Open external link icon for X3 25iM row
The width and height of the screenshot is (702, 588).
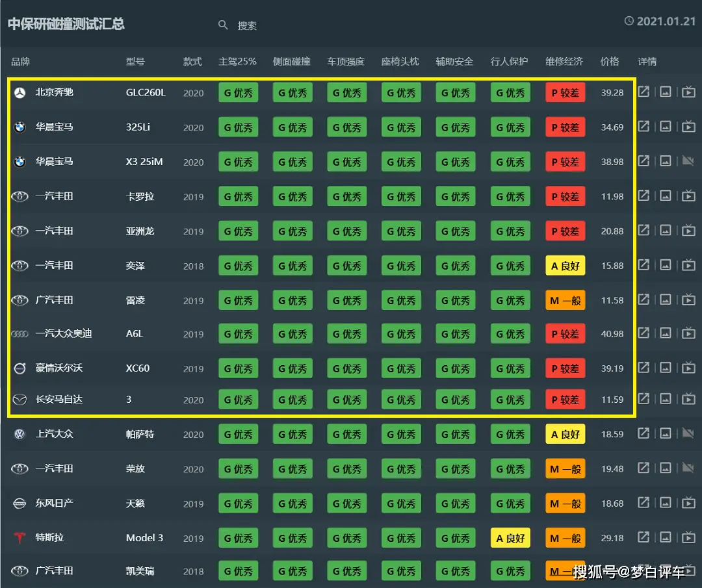click(x=643, y=161)
